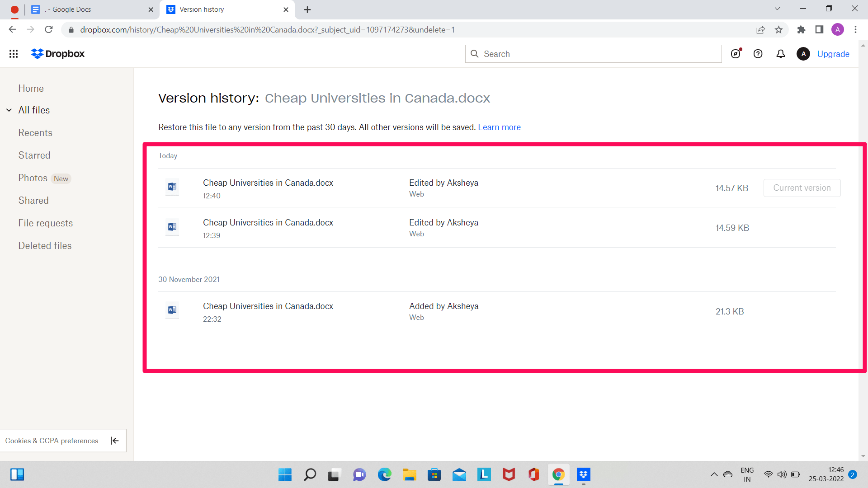Collapse the sidebar via the arrow icon

click(x=114, y=441)
